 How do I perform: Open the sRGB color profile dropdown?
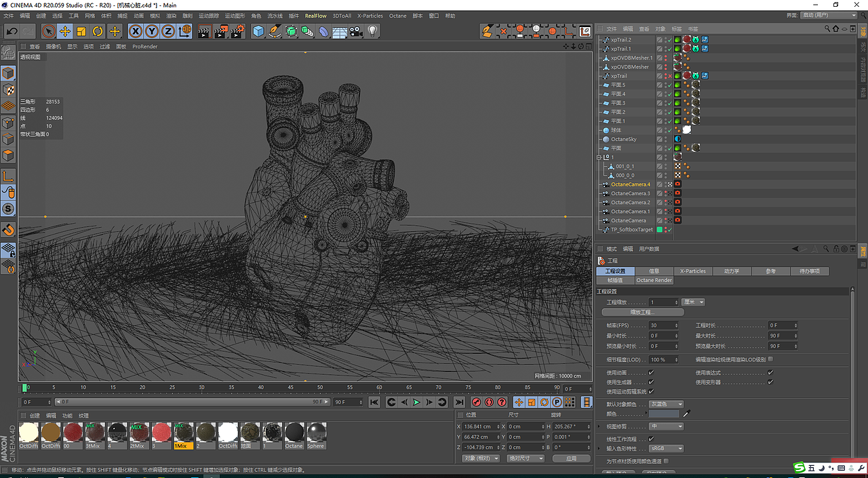click(667, 448)
